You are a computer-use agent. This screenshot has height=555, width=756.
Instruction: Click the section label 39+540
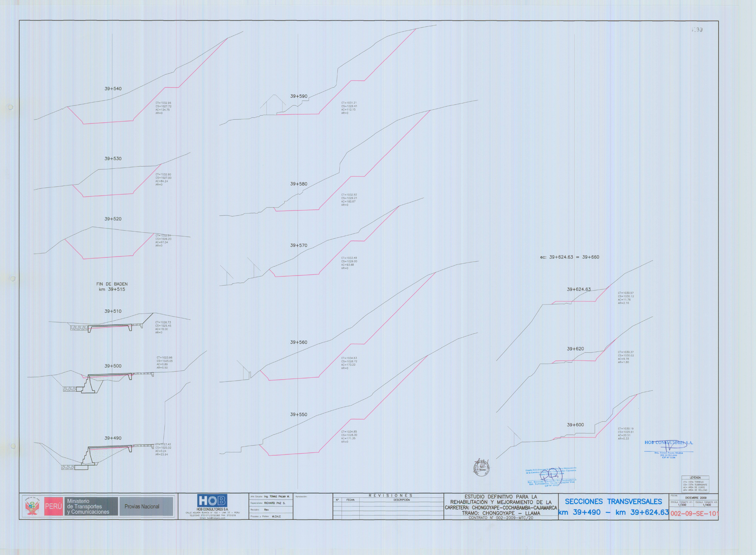point(113,89)
